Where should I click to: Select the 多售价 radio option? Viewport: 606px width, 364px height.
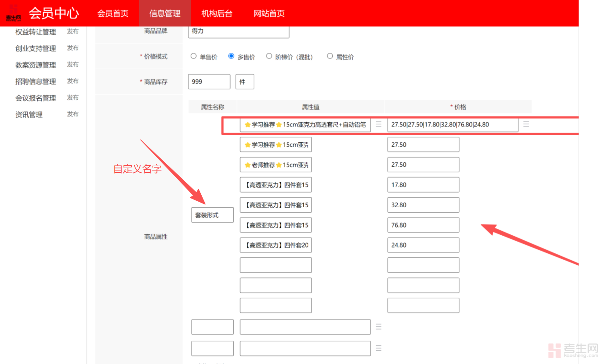(x=231, y=56)
